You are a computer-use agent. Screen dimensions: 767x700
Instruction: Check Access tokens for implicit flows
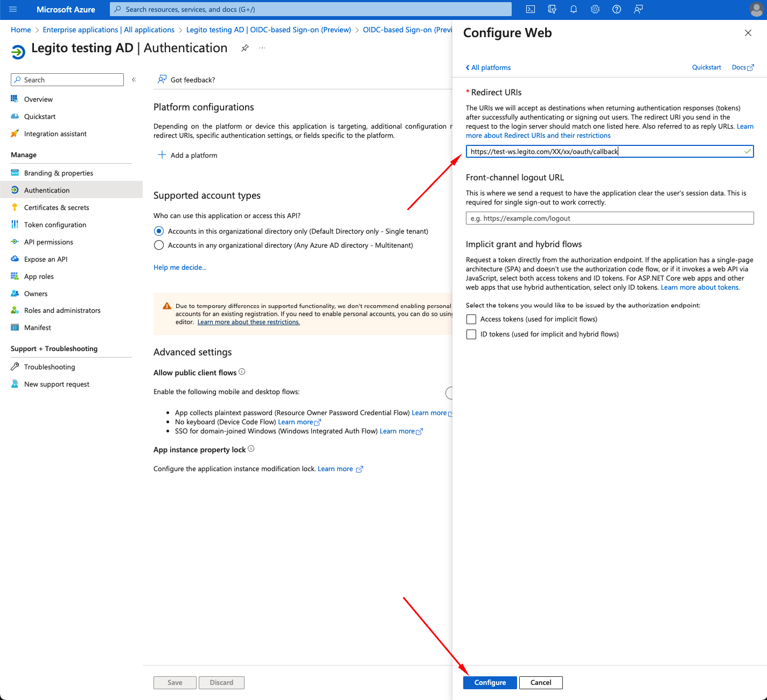click(471, 319)
